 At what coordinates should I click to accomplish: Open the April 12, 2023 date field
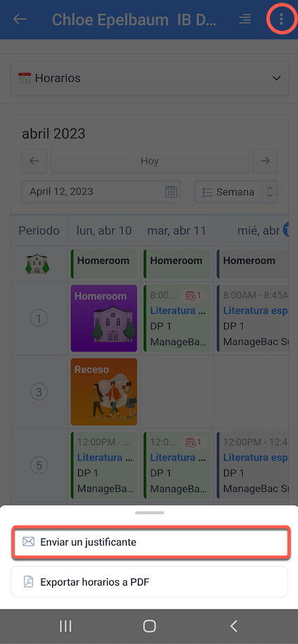[101, 192]
